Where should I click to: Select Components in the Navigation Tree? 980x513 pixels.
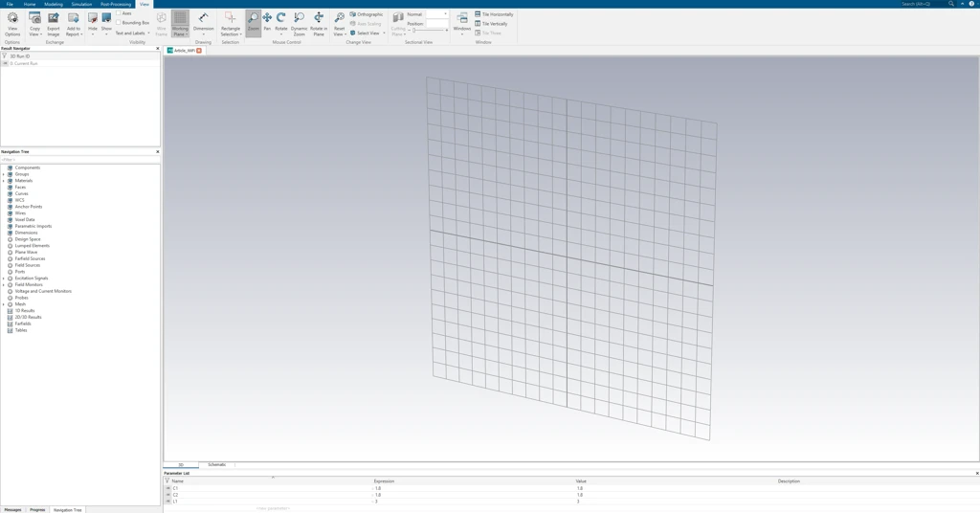click(28, 167)
